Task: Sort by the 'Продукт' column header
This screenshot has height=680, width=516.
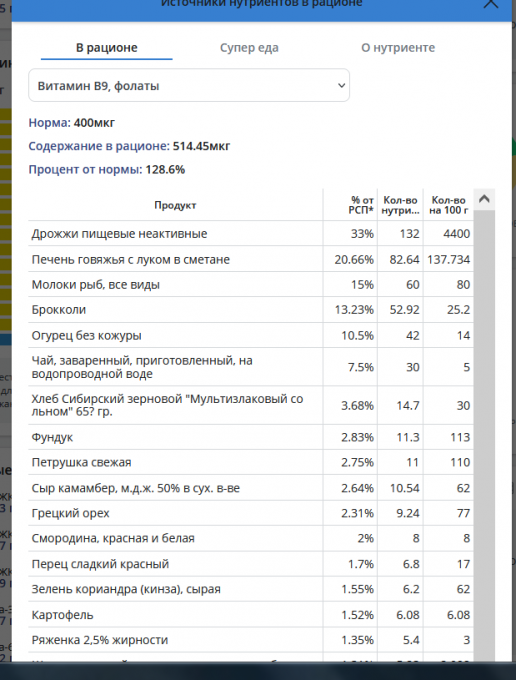Action: (x=175, y=205)
